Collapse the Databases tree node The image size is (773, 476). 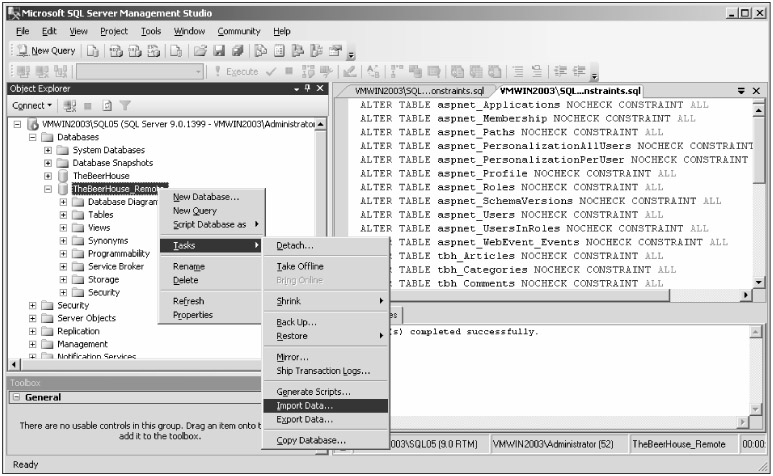pos(33,136)
